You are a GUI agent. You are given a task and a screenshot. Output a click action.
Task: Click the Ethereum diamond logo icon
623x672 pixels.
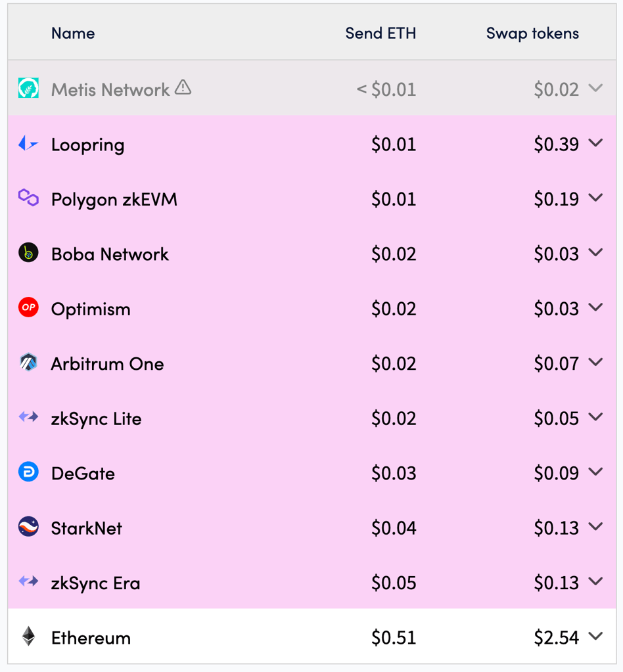(x=28, y=637)
